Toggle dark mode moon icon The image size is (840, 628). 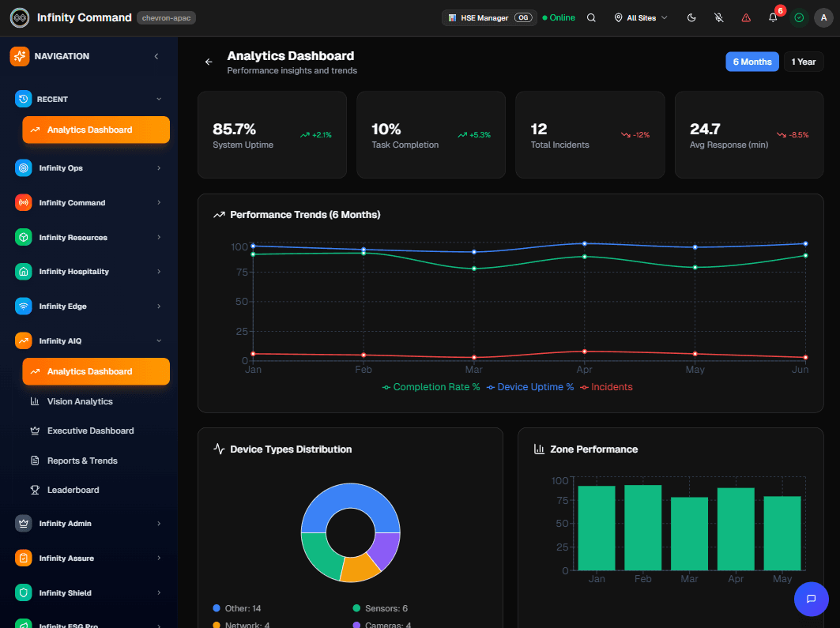tap(691, 17)
